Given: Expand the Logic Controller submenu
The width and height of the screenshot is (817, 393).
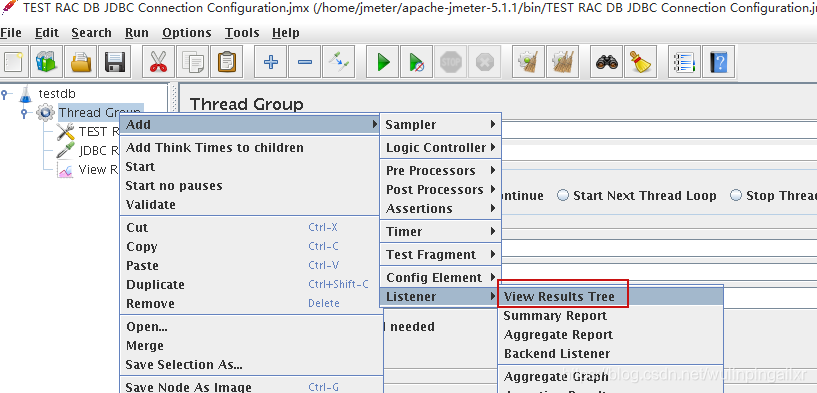Looking at the screenshot, I should (x=440, y=148).
